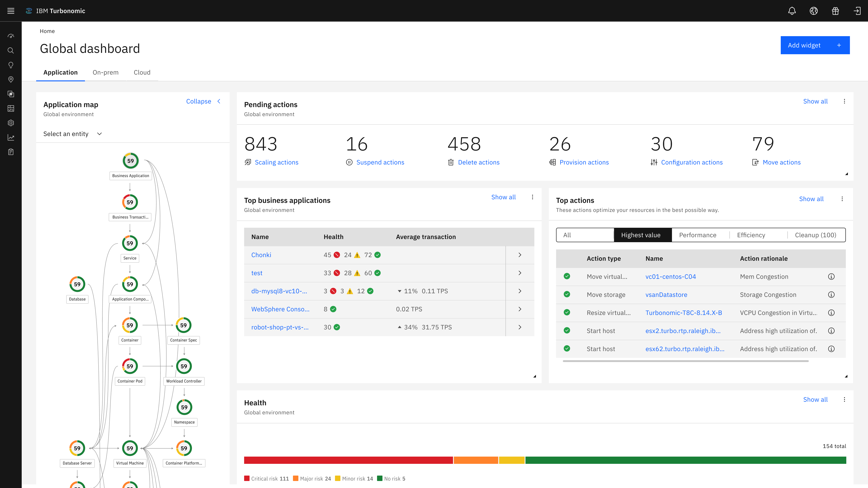Click the red Critical risk bar segment
This screenshot has width=868, height=488.
click(x=348, y=460)
